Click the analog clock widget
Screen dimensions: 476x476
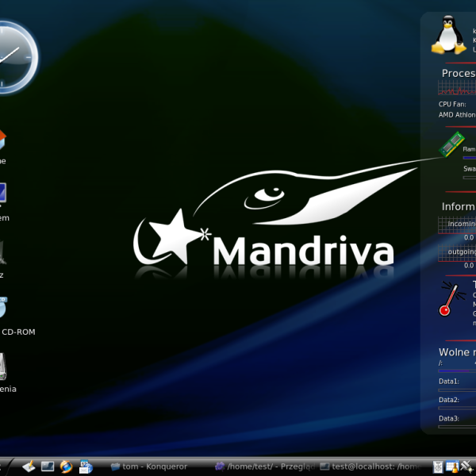[x=11, y=48]
